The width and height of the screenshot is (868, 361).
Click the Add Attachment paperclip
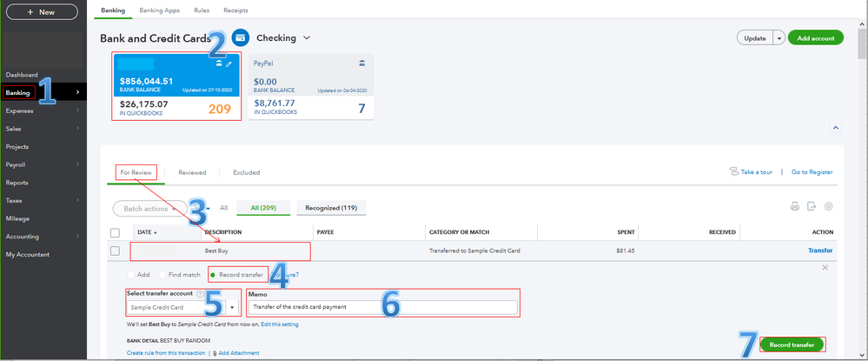(215, 353)
